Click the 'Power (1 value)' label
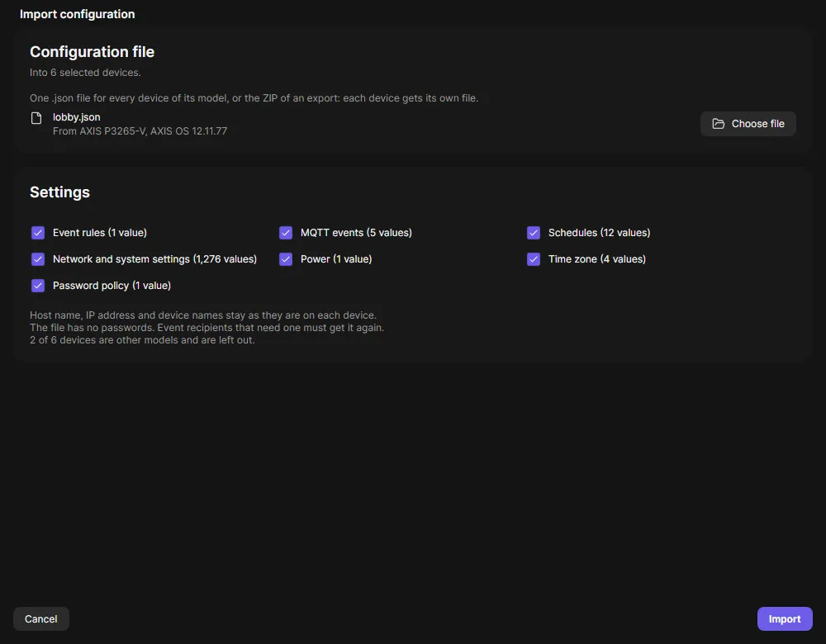The image size is (826, 644). (336, 259)
